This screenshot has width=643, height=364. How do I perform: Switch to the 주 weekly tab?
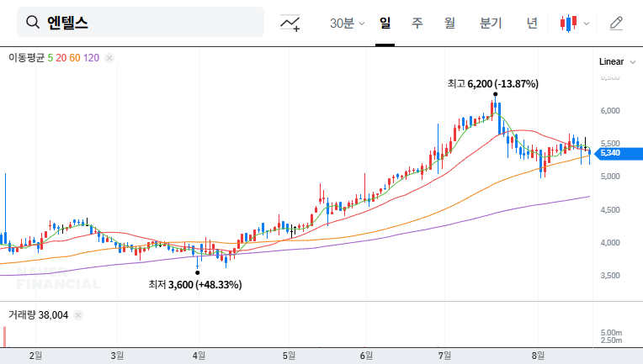(417, 24)
